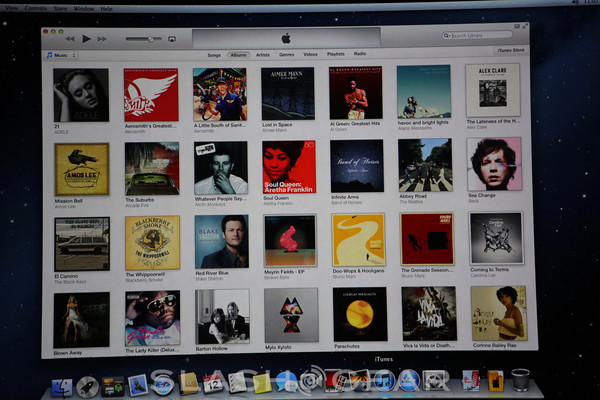Open iPhoto palm tree icon in dock
Viewport: 600px width, 400px height.
(x=360, y=380)
